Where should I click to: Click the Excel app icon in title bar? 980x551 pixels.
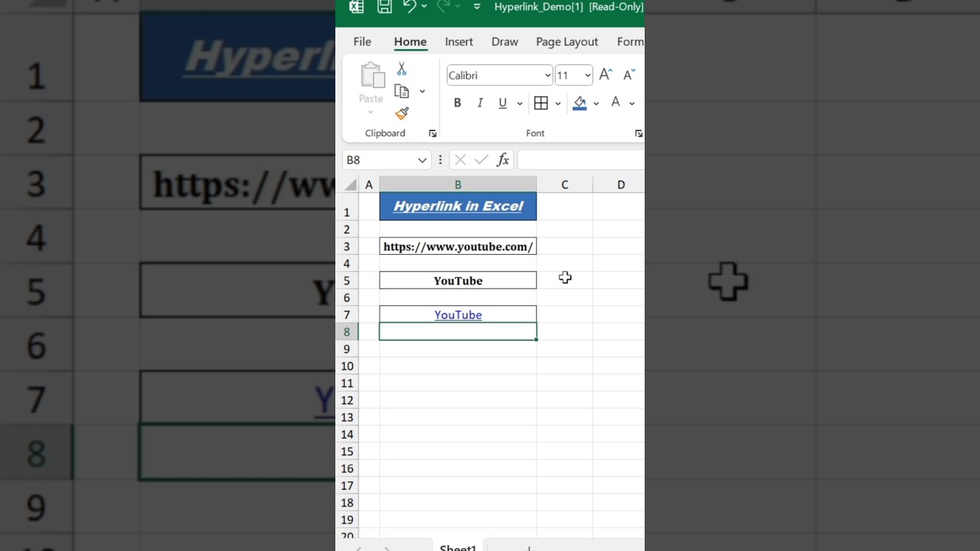(x=356, y=7)
